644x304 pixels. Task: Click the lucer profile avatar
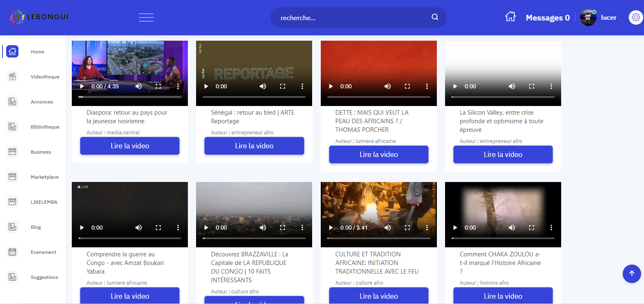click(x=588, y=18)
